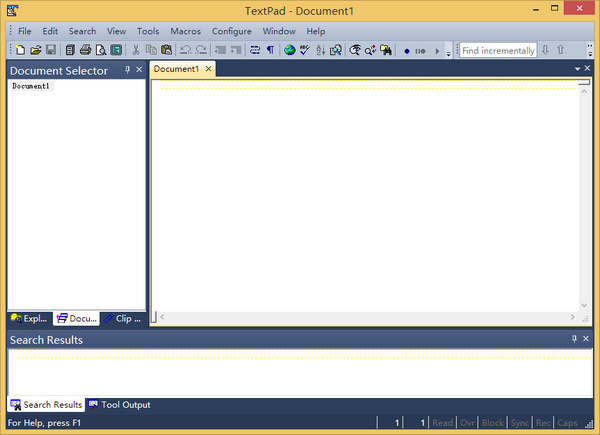
Task: Open the Tools menu
Action: (x=148, y=31)
